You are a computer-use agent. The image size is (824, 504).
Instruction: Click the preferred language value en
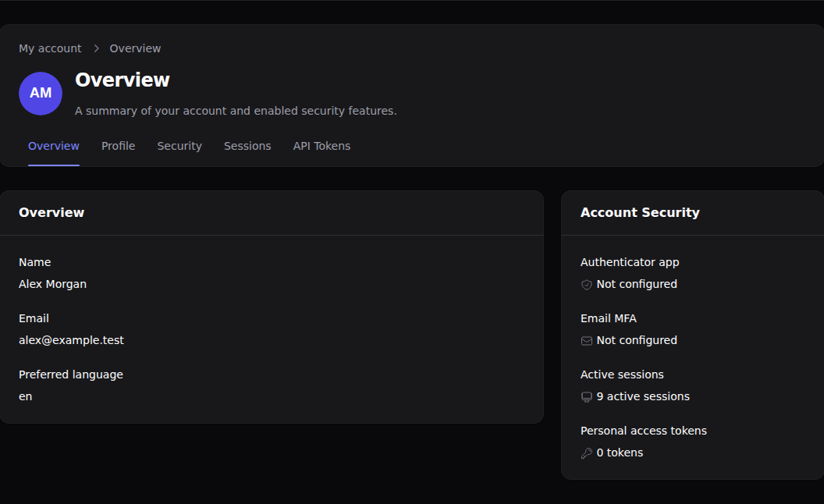point(25,397)
